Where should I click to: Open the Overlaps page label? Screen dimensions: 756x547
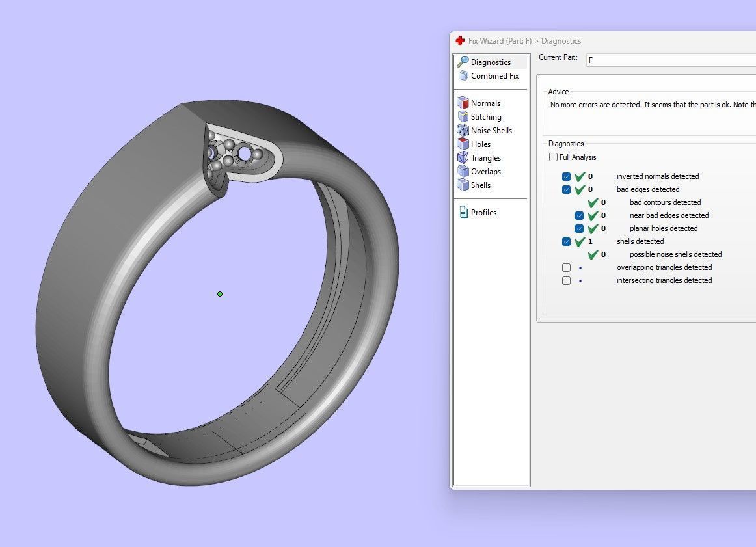(x=486, y=172)
